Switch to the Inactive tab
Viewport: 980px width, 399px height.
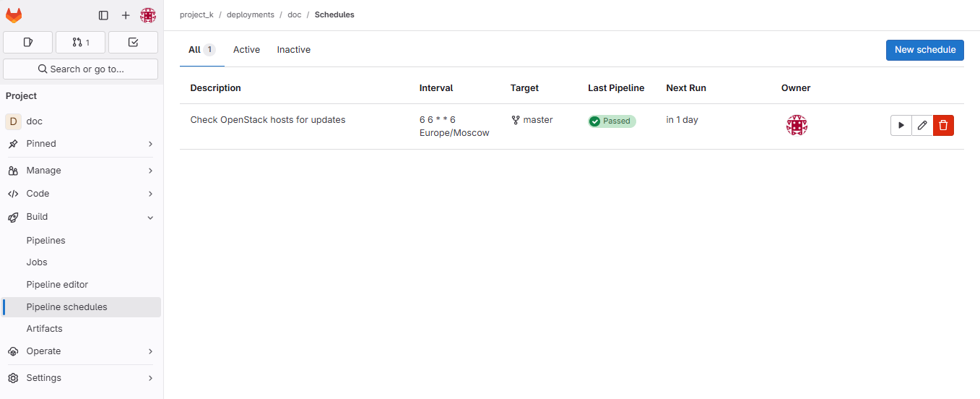click(293, 50)
